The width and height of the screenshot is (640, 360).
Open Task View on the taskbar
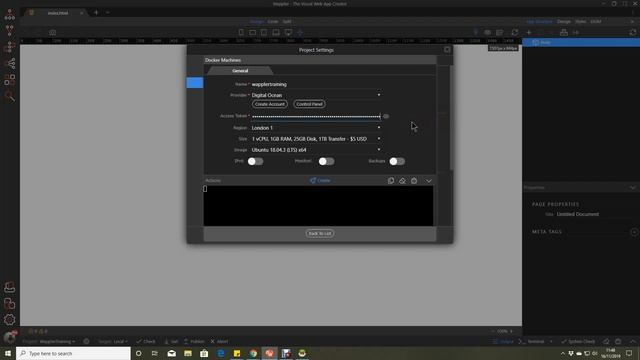tap(155, 353)
